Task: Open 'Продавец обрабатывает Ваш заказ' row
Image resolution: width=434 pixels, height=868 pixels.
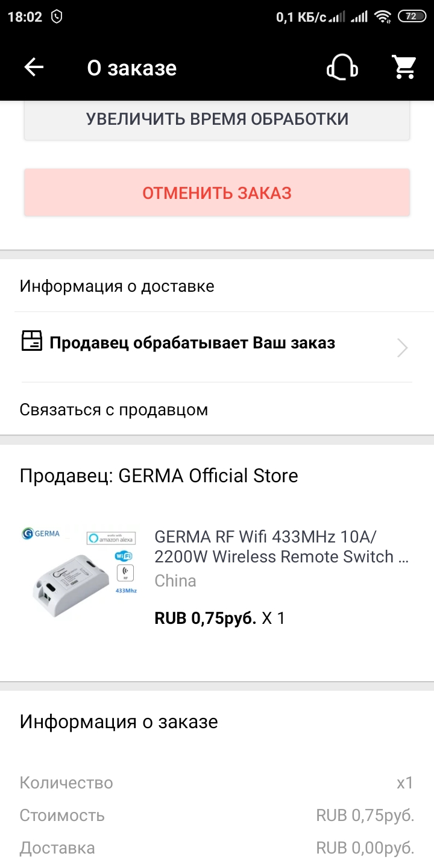Action: pos(192,343)
